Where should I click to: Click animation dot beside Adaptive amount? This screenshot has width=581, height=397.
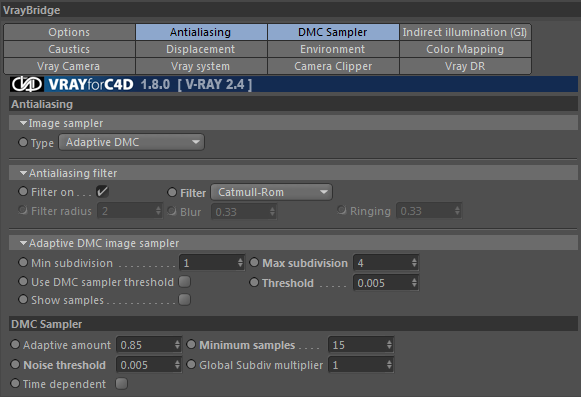click(x=15, y=344)
